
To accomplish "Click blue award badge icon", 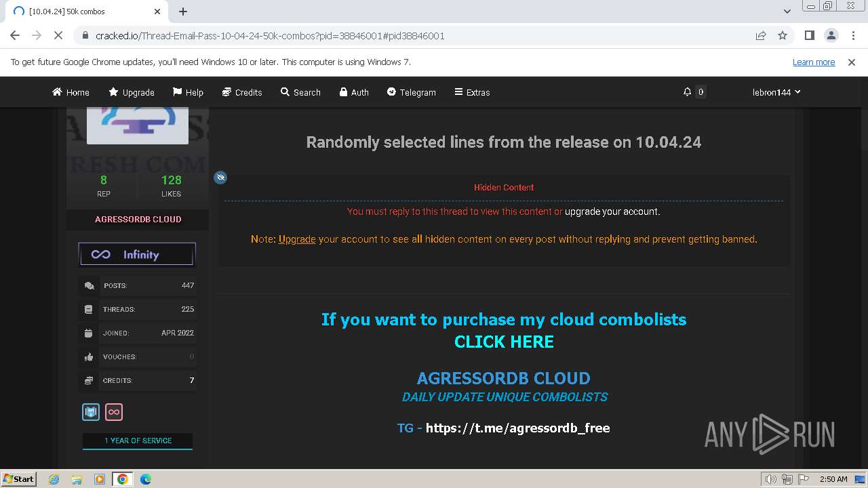I will click(91, 411).
